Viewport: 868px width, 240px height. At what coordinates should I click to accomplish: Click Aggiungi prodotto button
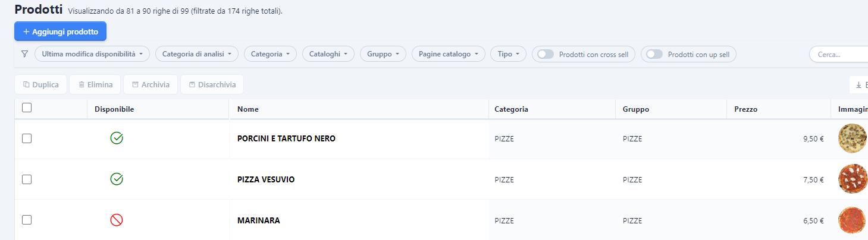60,31
